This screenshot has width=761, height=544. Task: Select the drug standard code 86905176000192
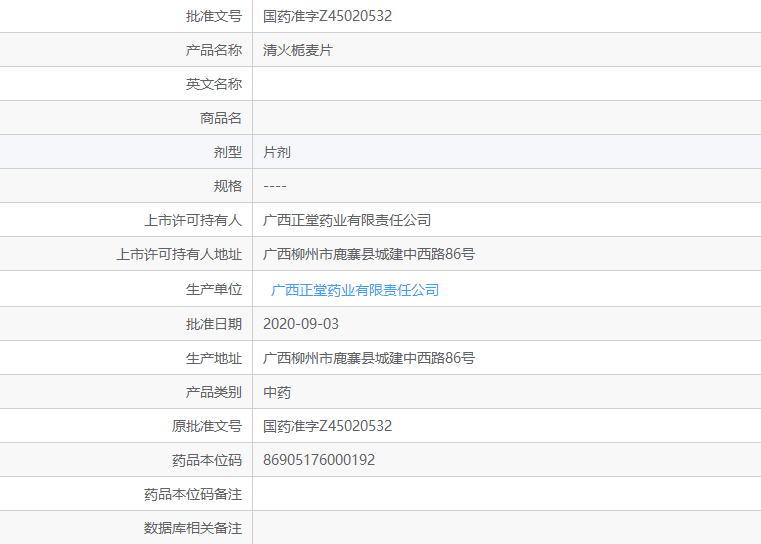[319, 460]
